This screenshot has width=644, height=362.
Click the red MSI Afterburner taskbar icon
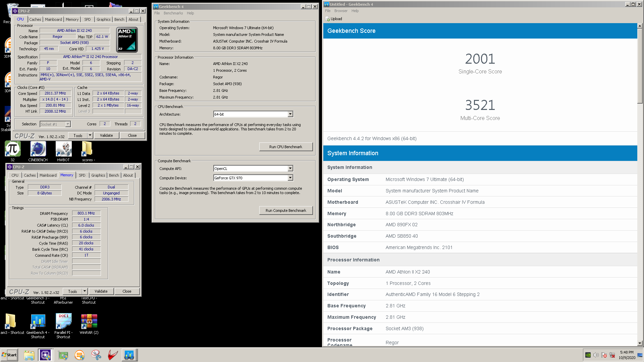click(113, 355)
